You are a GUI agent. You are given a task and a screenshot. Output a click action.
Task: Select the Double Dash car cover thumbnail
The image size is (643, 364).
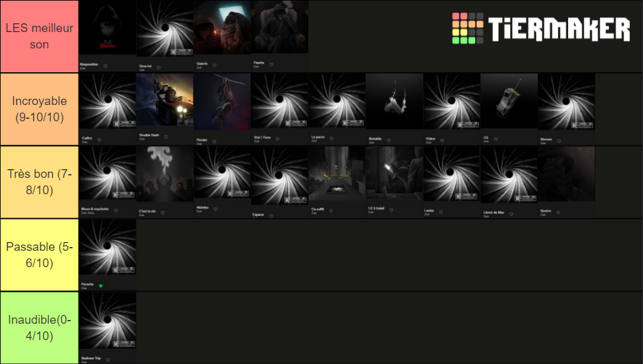(165, 102)
